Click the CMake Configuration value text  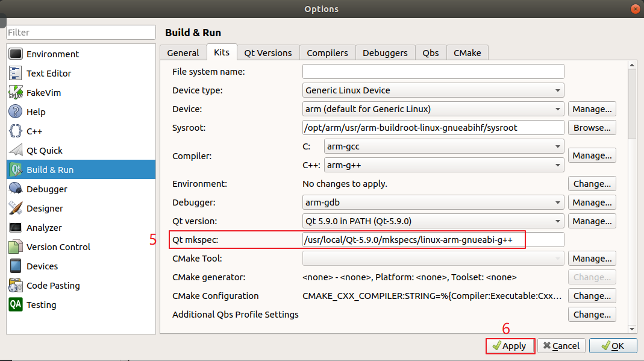(432, 296)
